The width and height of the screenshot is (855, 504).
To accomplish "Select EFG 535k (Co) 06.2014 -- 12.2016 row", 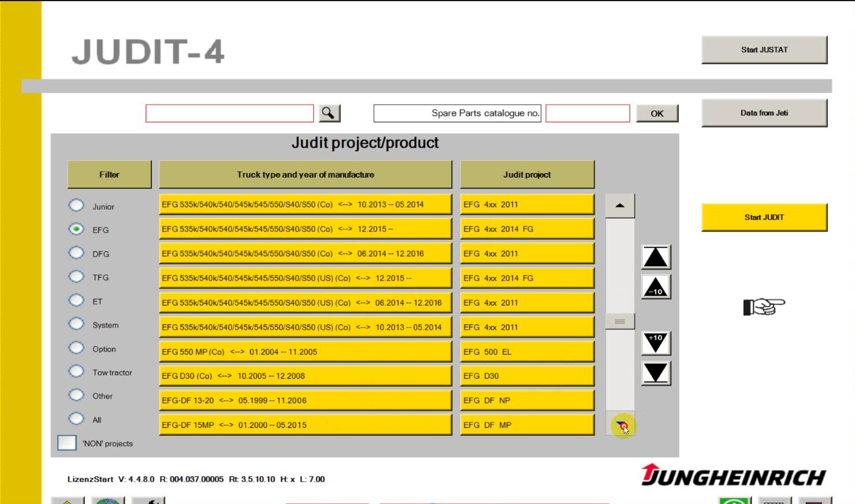I will pos(306,253).
